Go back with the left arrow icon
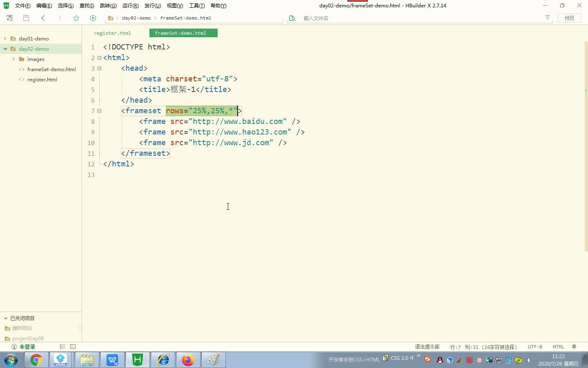The image size is (588, 368). (43, 18)
